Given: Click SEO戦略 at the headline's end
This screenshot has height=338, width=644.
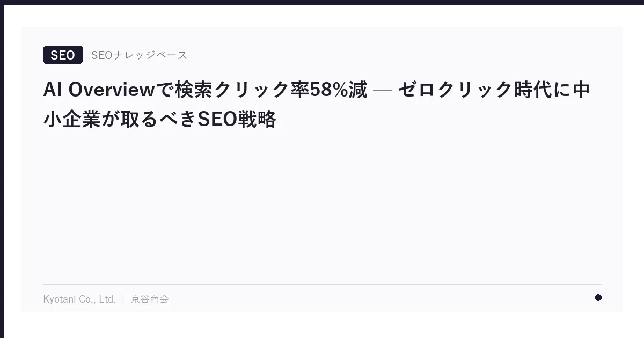Looking at the screenshot, I should click(237, 119).
